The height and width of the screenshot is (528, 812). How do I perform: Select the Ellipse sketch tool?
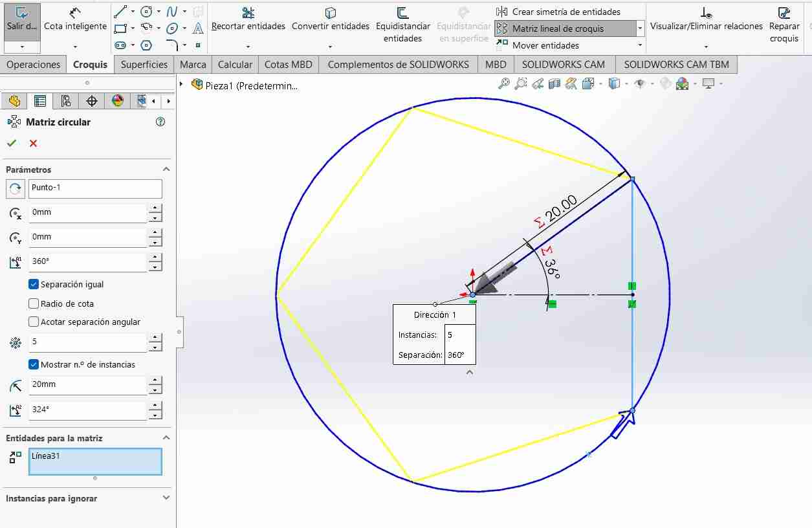pos(172,28)
